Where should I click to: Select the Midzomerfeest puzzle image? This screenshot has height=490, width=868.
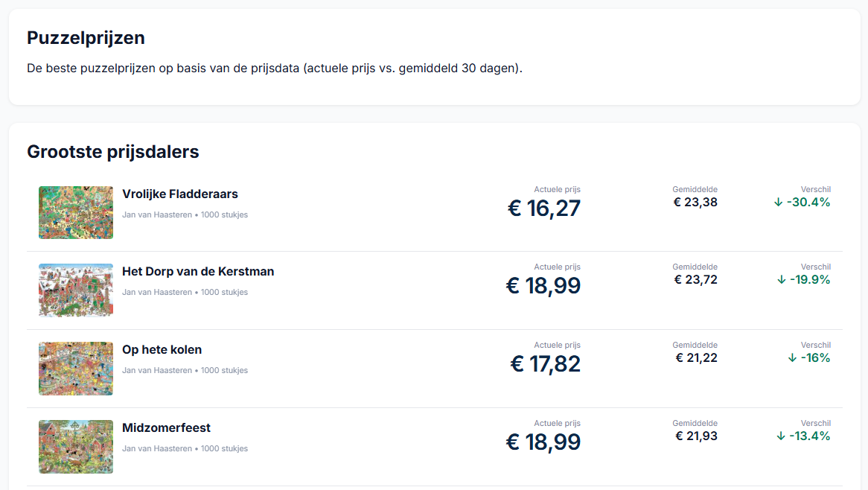pyautogui.click(x=76, y=447)
